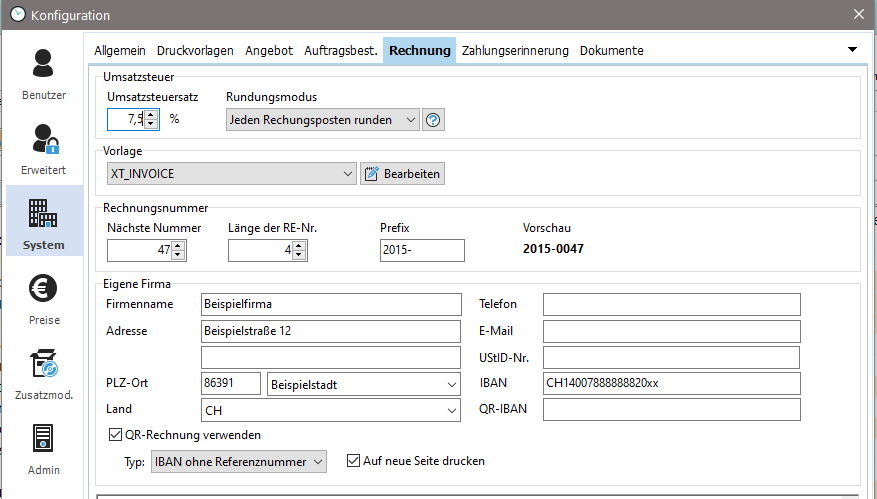Open the Erweitert settings icon

(44, 149)
